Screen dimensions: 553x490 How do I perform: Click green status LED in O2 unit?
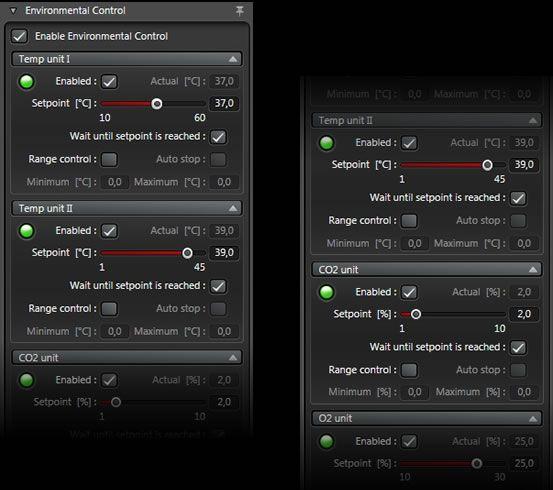327,442
